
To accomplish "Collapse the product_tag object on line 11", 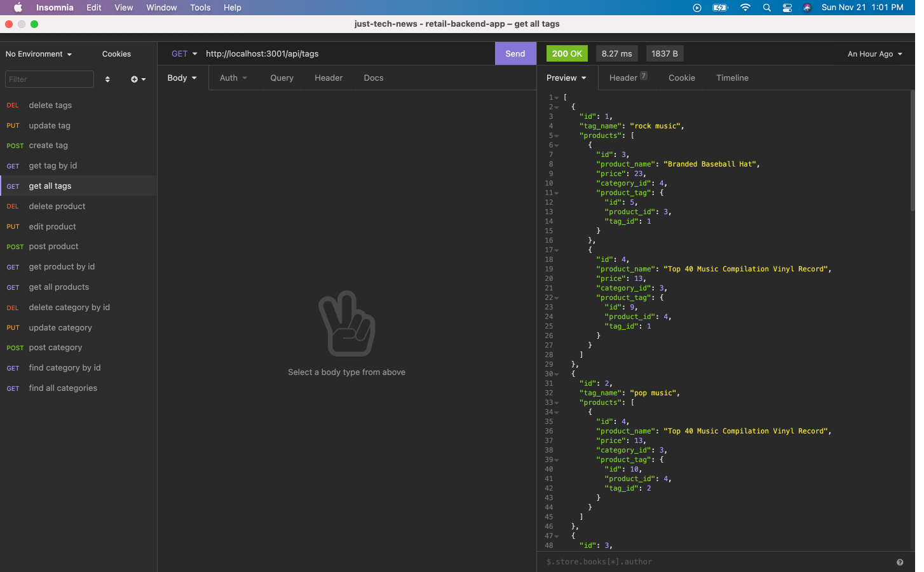I will click(556, 193).
